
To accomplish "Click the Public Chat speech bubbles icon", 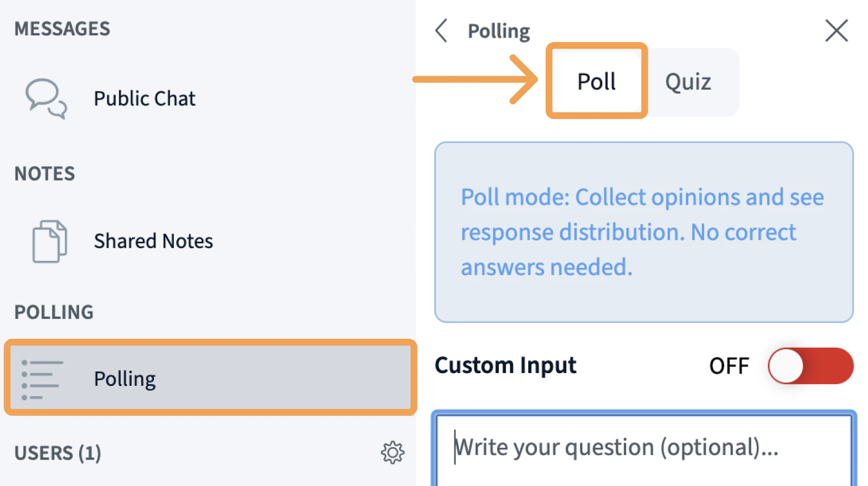I will (x=46, y=99).
